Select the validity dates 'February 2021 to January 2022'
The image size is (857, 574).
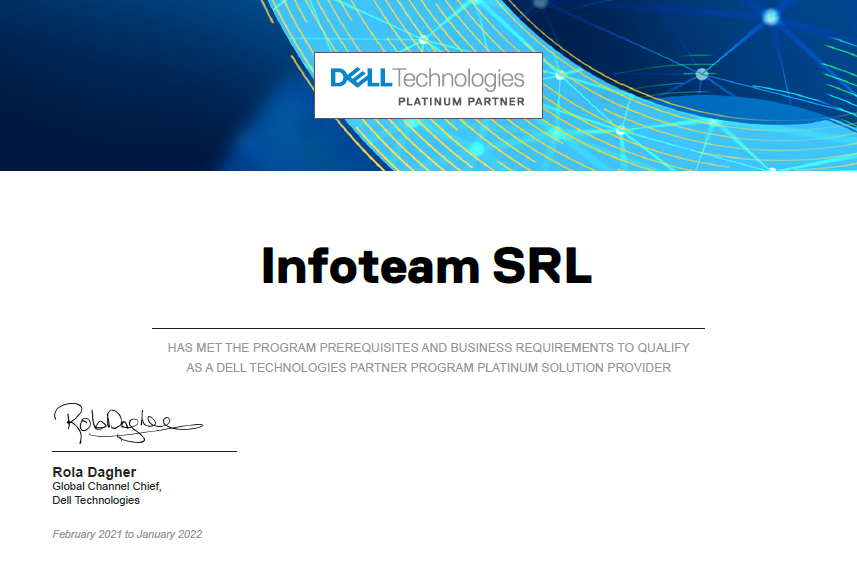(x=127, y=534)
